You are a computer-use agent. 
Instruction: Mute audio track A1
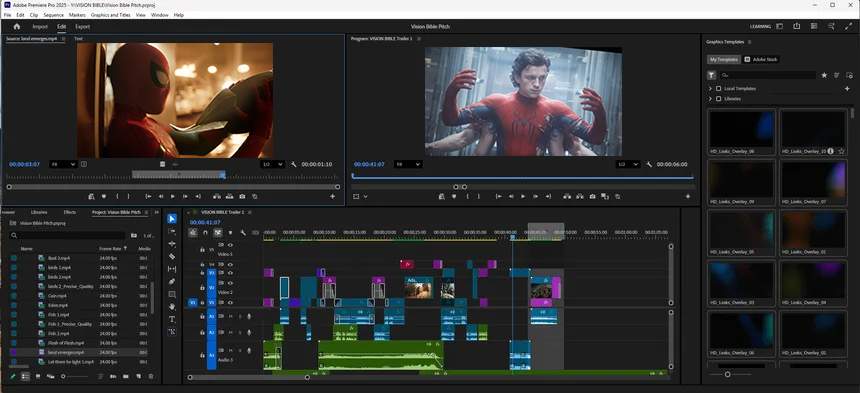click(x=230, y=316)
